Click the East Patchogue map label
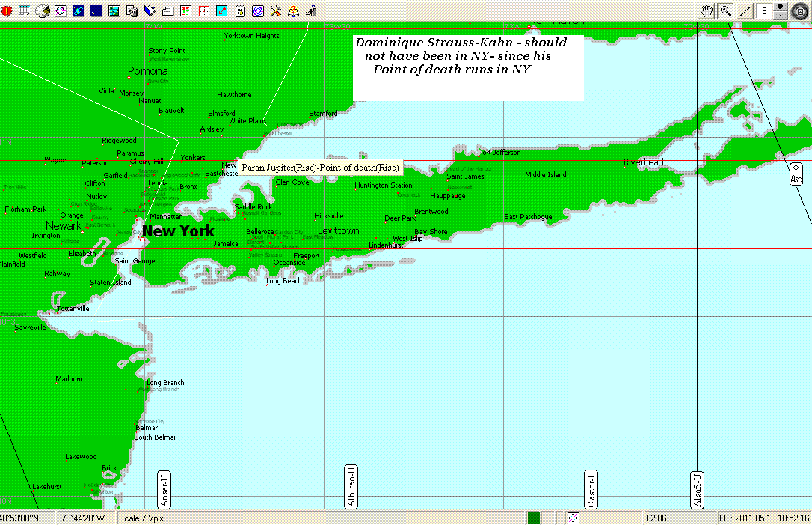This screenshot has height=525, width=812. 528,216
